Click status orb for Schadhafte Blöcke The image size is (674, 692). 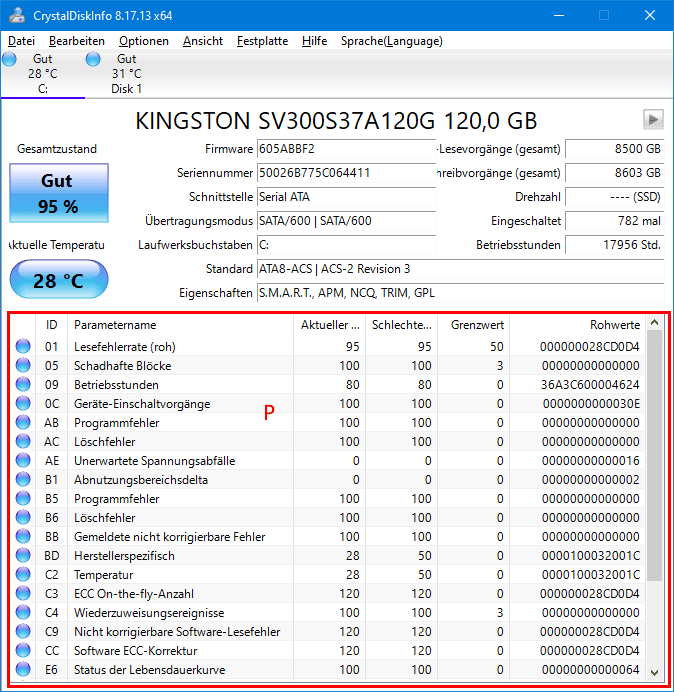(23, 365)
